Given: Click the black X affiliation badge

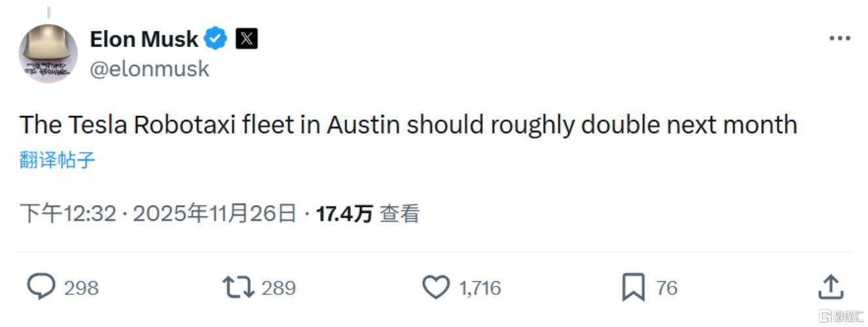Looking at the screenshot, I should pos(246,39).
